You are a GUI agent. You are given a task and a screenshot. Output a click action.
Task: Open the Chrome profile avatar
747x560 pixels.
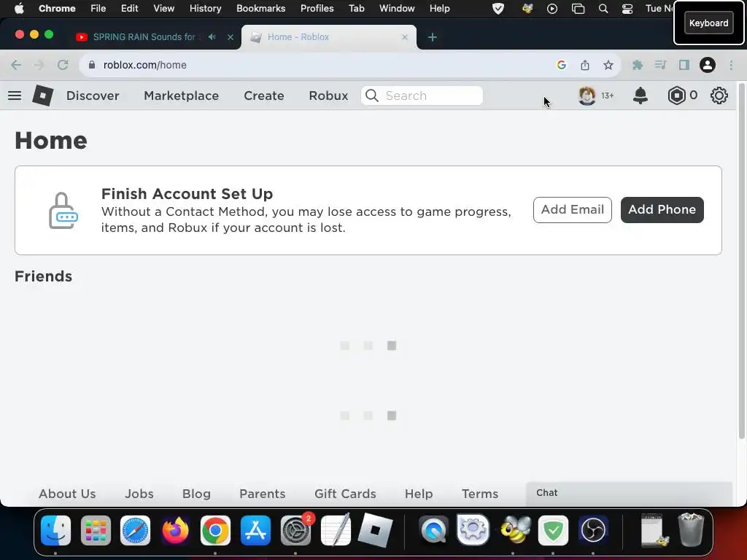(708, 65)
